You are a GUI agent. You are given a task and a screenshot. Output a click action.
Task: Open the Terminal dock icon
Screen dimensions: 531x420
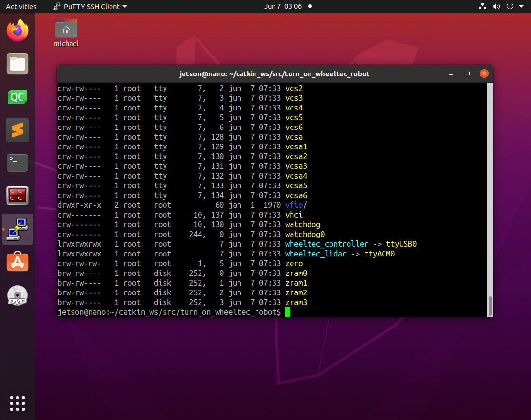18,163
